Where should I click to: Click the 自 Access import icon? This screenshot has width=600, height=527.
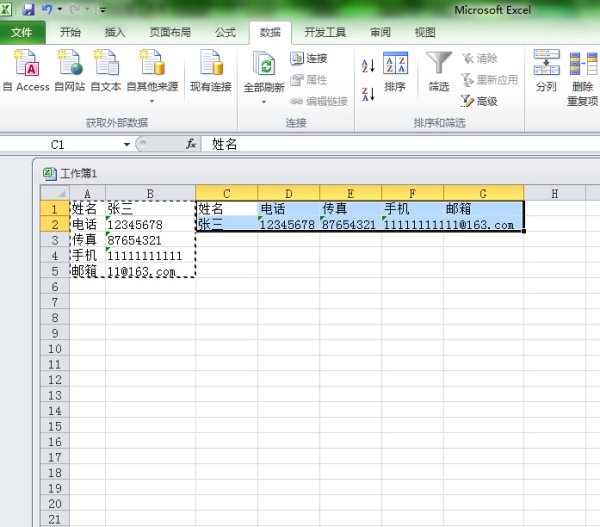point(26,70)
